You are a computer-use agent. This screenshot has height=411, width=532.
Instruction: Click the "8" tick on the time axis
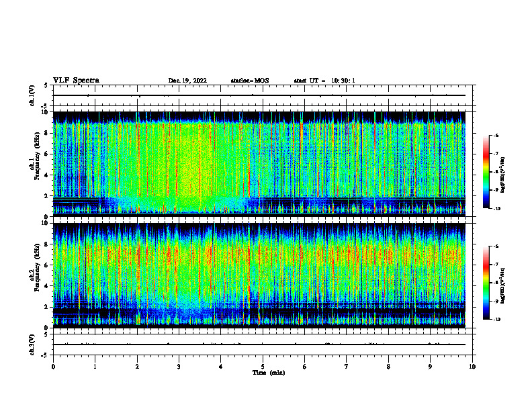(388, 367)
